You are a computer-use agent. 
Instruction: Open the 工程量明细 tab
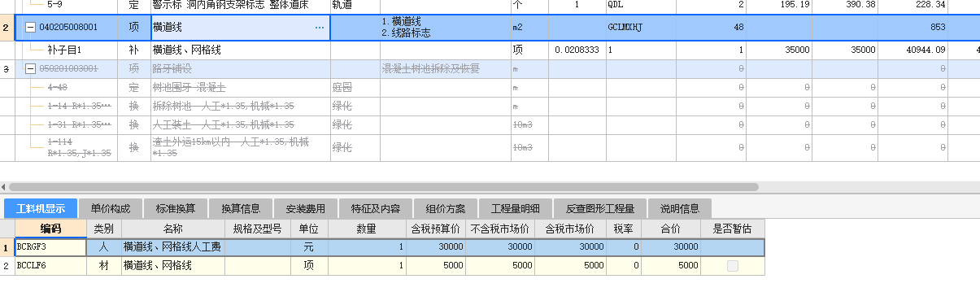click(516, 208)
